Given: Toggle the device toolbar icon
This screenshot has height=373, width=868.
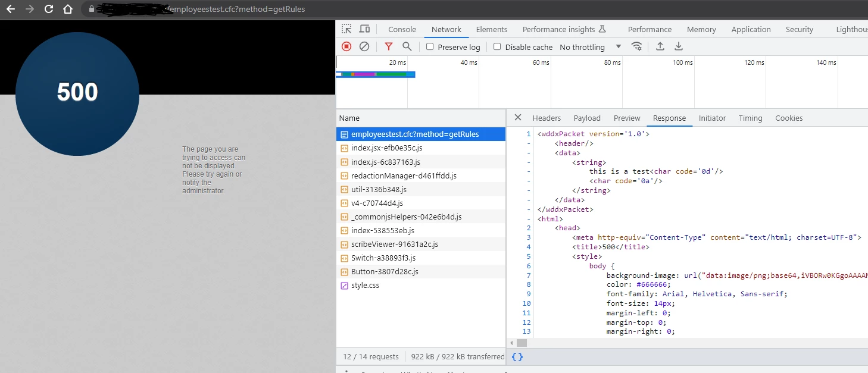Looking at the screenshot, I should [x=364, y=29].
